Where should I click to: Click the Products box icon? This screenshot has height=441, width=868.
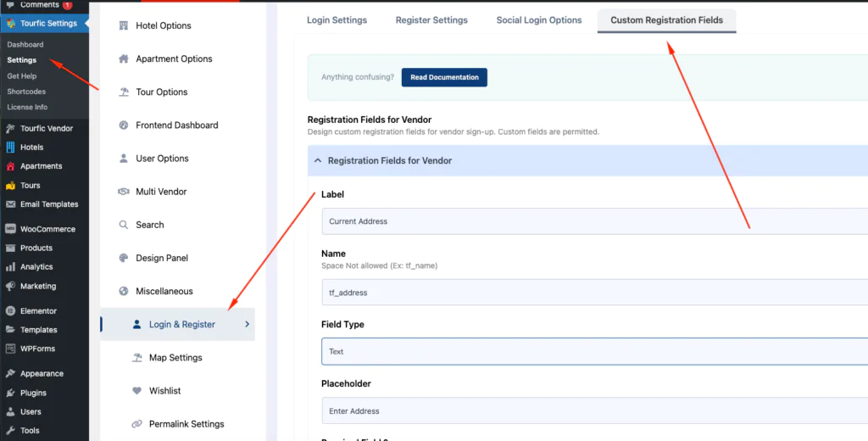(x=10, y=248)
